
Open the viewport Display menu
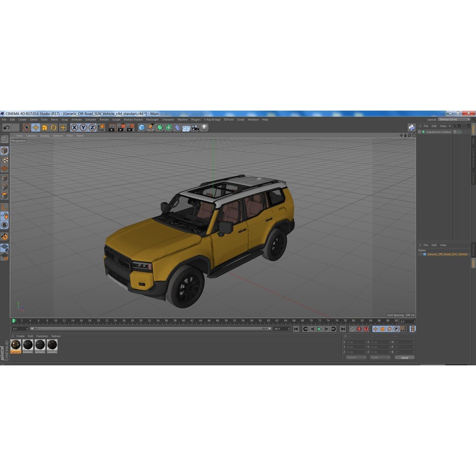45,136
